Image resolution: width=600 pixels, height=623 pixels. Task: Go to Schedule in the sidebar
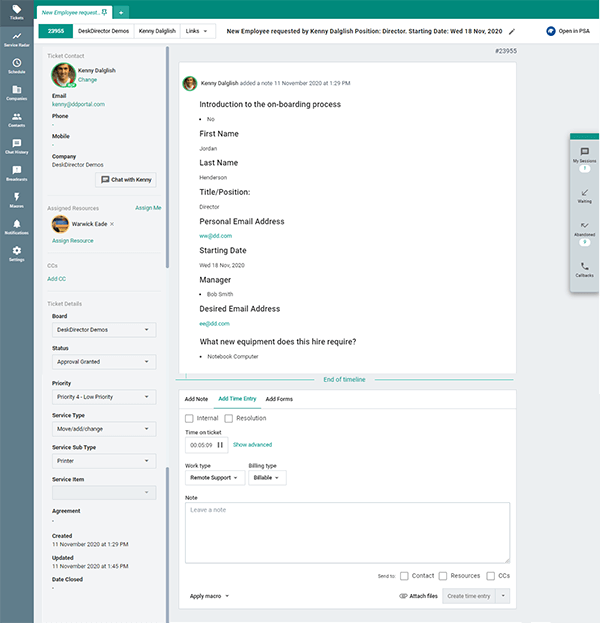pyautogui.click(x=16, y=66)
